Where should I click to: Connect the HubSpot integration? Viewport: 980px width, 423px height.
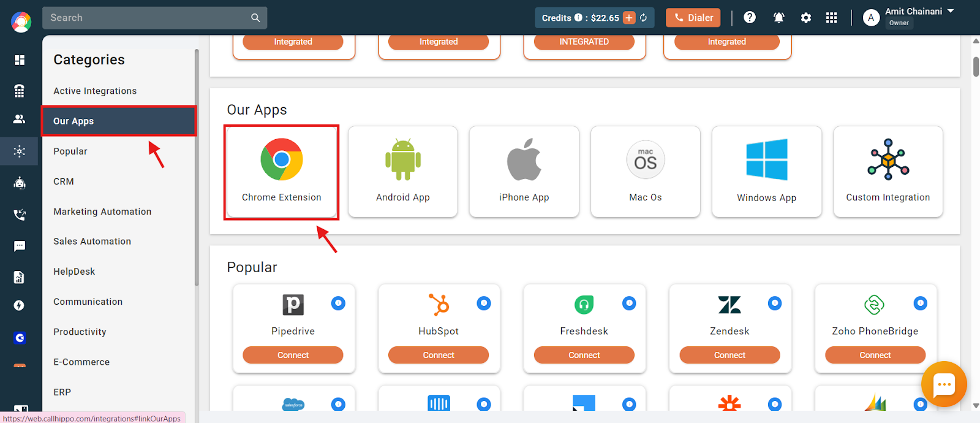[439, 355]
